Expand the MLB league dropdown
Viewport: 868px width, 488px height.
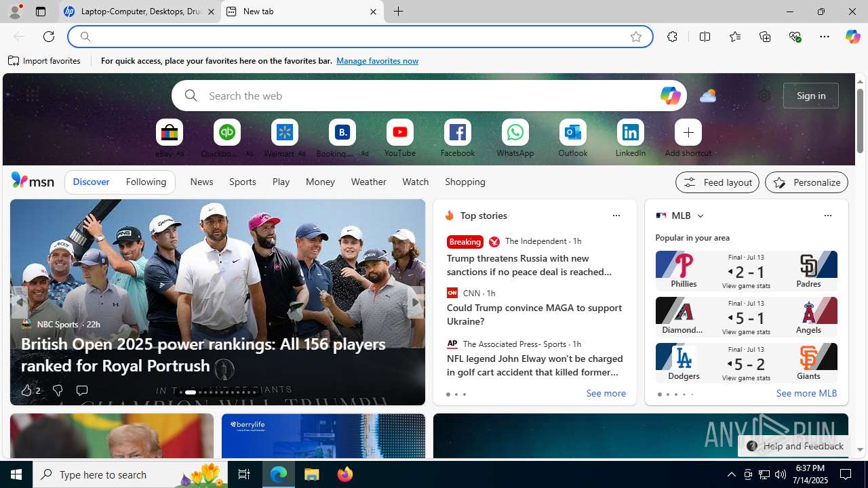[700, 216]
